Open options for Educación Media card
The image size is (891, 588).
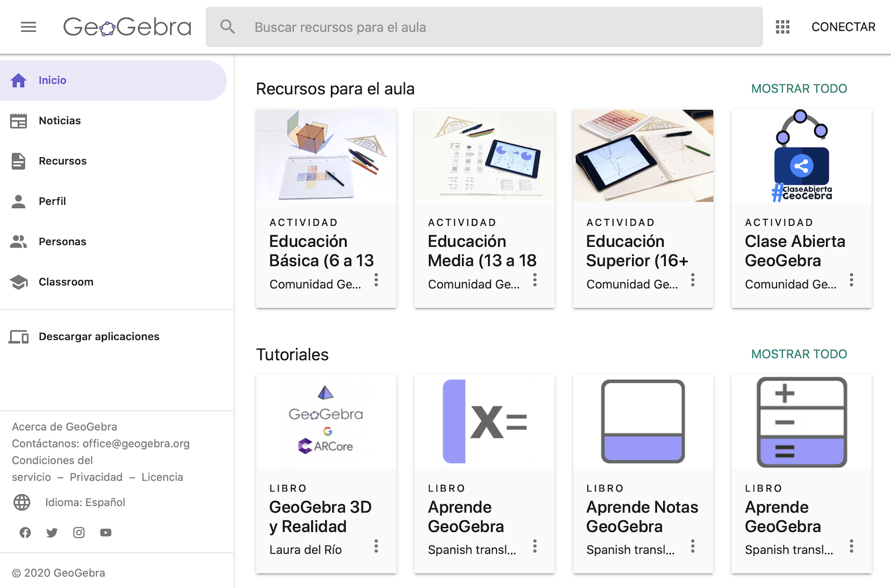coord(535,280)
